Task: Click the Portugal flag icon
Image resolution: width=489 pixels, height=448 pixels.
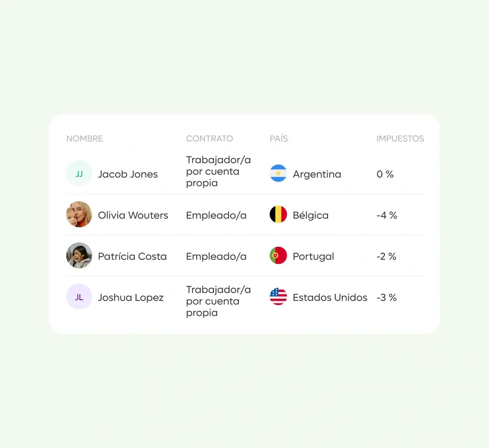Action: tap(278, 256)
